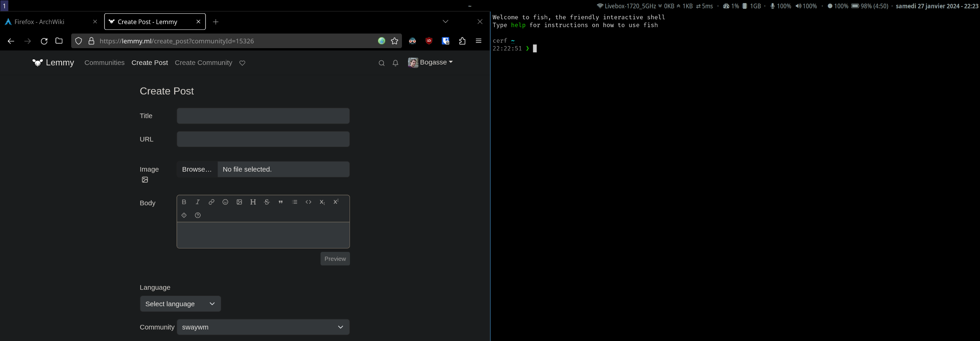The height and width of the screenshot is (341, 980).
Task: Click the battery 98% indicator
Action: [x=870, y=6]
